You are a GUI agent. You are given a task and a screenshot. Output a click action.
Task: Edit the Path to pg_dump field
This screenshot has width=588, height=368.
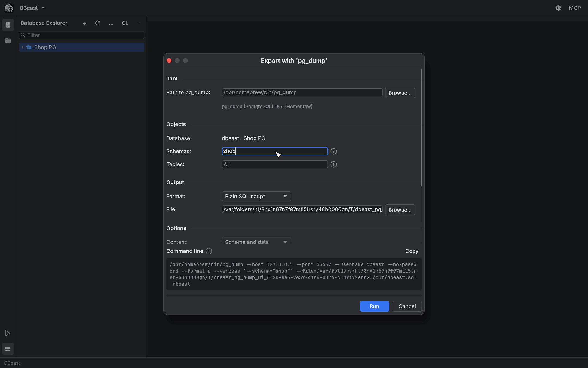tap(302, 92)
